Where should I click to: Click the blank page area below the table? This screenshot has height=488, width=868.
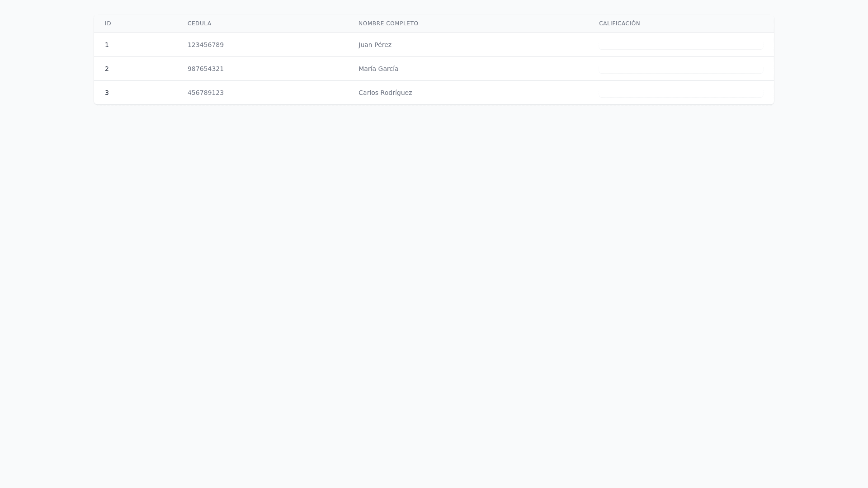434,294
